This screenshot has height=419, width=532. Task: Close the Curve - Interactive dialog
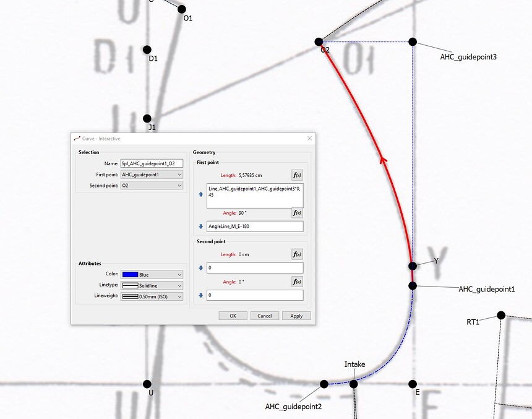309,139
